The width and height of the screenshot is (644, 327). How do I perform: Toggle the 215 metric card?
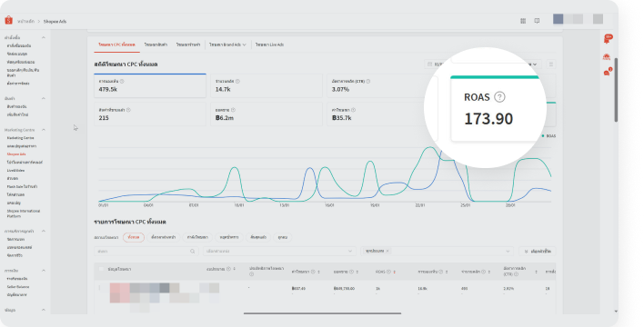(x=150, y=114)
